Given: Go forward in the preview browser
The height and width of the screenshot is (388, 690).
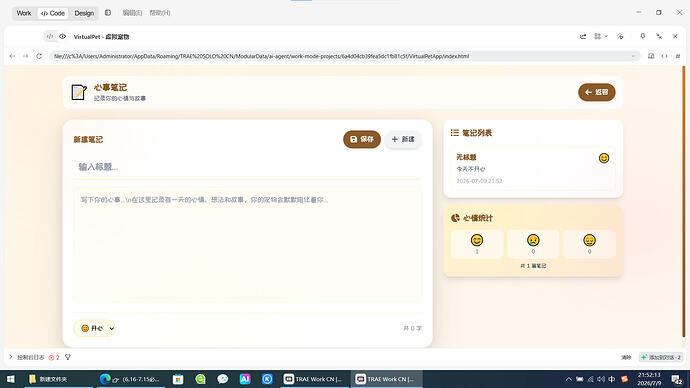Looking at the screenshot, I should pos(26,56).
